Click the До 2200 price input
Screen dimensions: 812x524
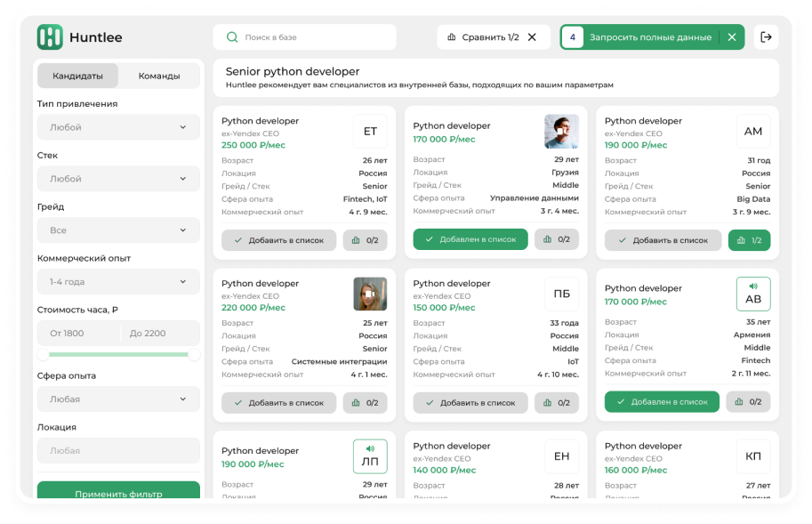point(160,334)
